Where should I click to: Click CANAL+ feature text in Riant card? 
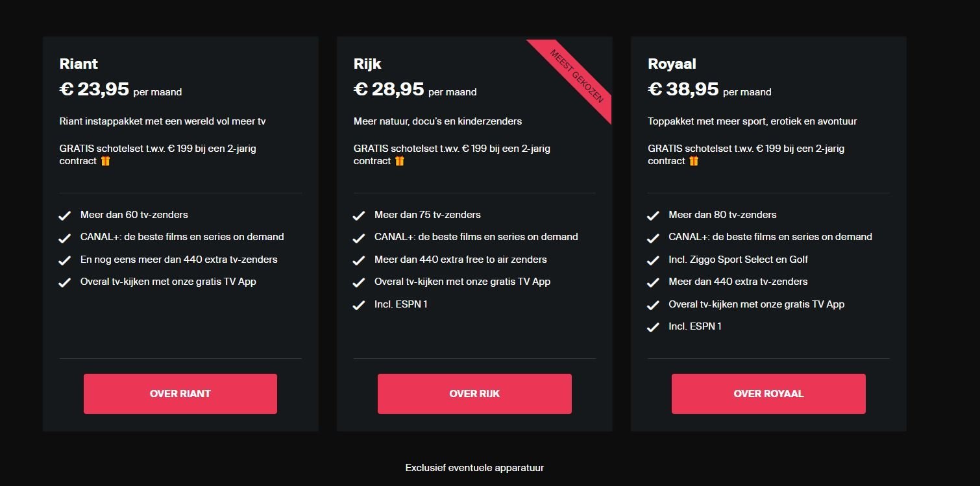coord(182,237)
